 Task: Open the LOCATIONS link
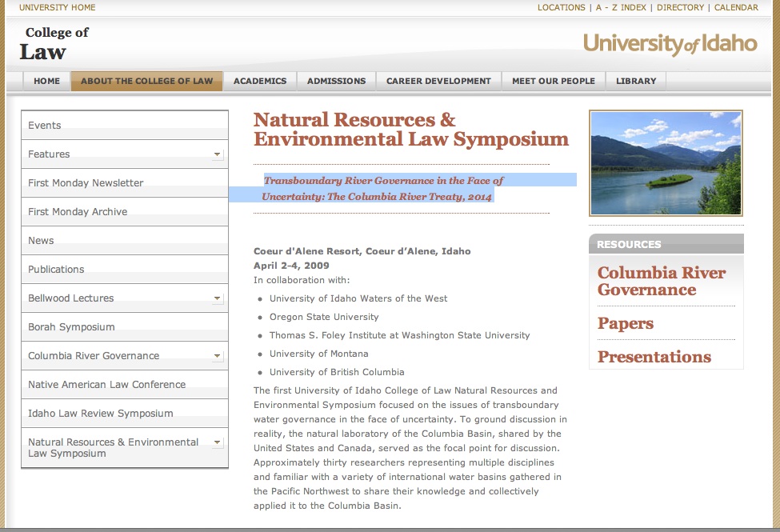point(561,7)
